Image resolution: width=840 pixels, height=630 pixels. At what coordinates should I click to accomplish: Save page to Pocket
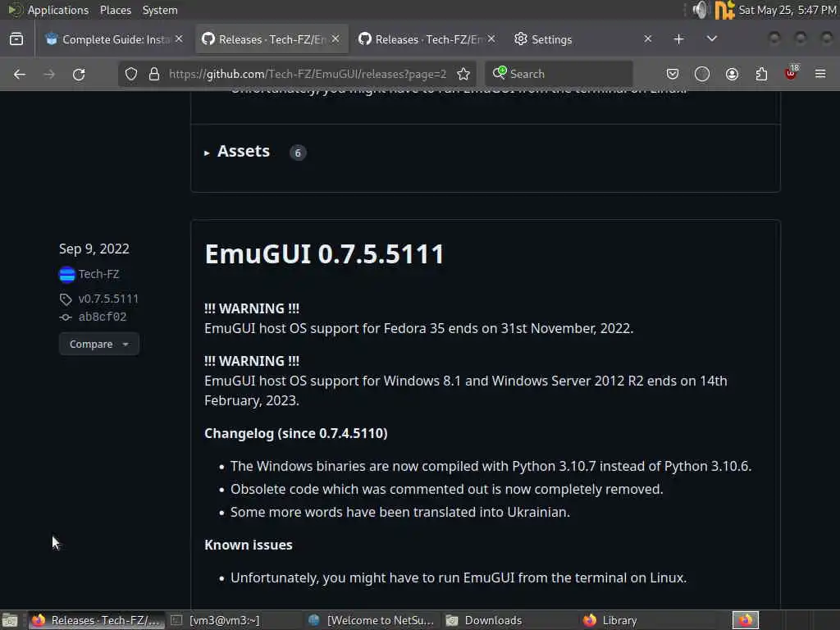[x=673, y=74]
